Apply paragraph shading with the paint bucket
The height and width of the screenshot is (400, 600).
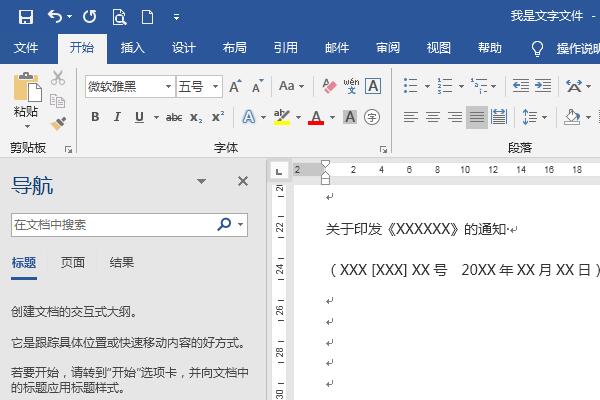pyautogui.click(x=572, y=117)
